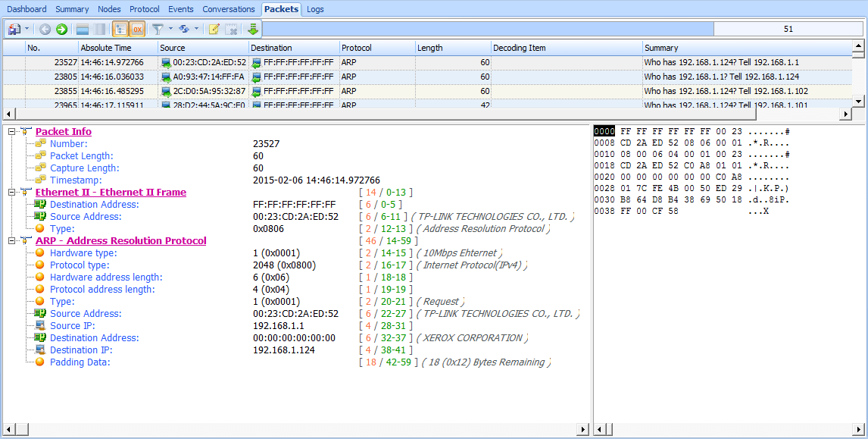
Task: Click the packet count field showing 51
Action: pos(788,29)
